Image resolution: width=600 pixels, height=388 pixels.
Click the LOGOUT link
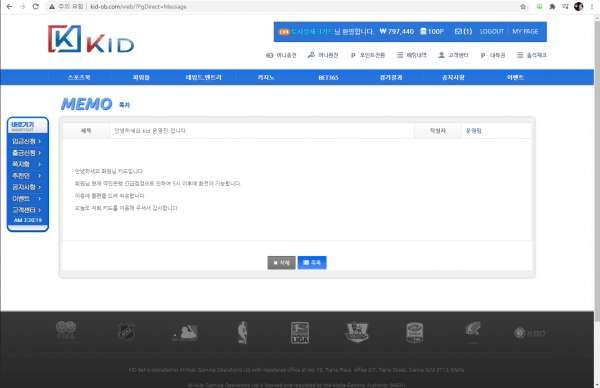tap(492, 32)
